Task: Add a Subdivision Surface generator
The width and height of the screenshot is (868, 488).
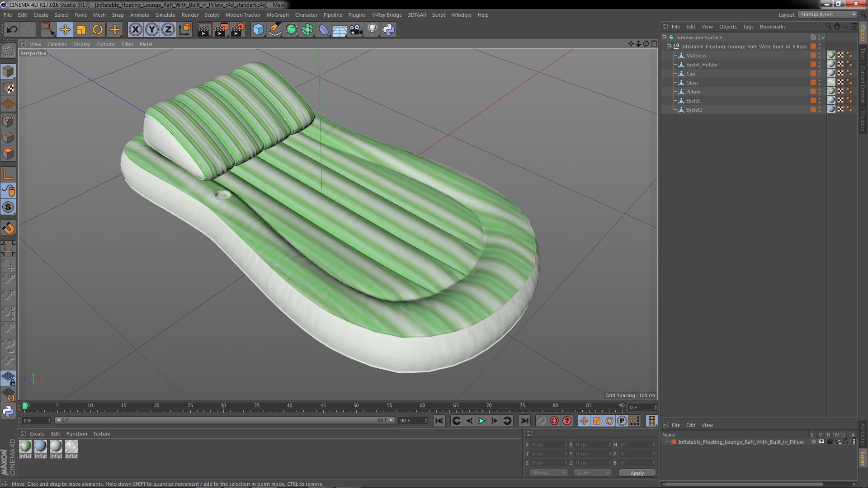Action: point(291,30)
